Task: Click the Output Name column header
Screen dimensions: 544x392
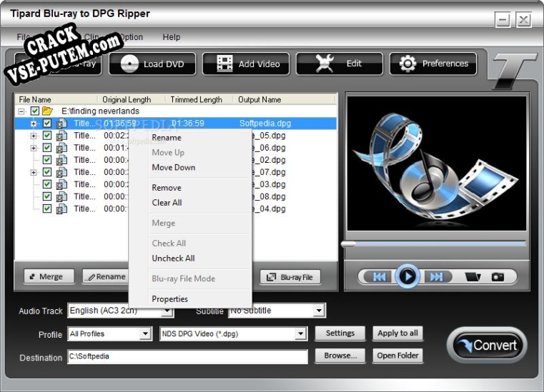Action: pos(284,100)
